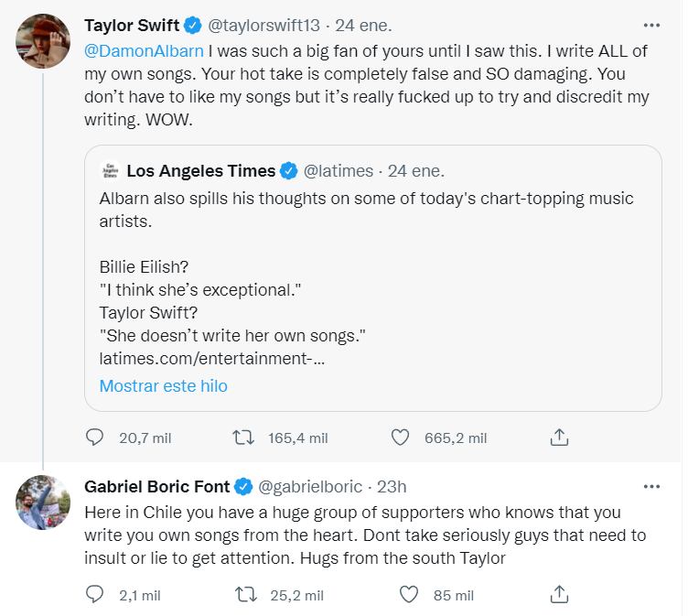Share Gabriel Boric's reply
Viewport: 688px width, 616px height.
(559, 595)
